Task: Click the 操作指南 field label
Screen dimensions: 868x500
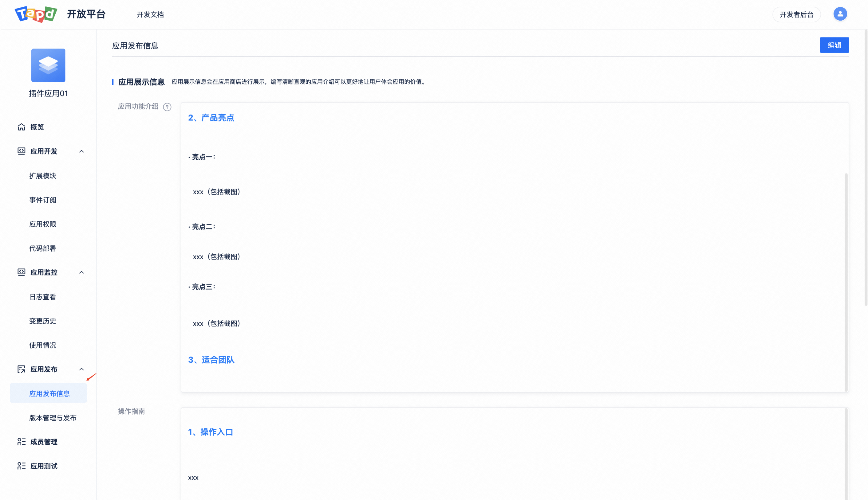Action: pos(131,412)
